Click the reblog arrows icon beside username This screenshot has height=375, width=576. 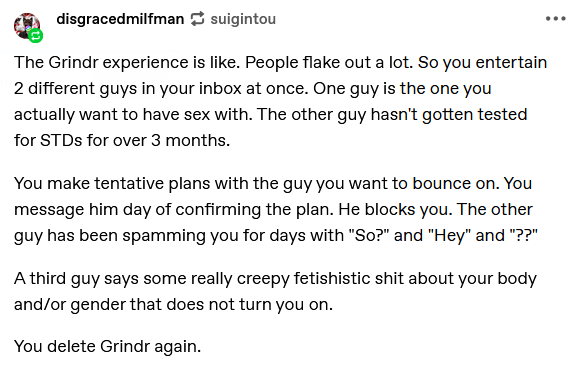point(197,19)
